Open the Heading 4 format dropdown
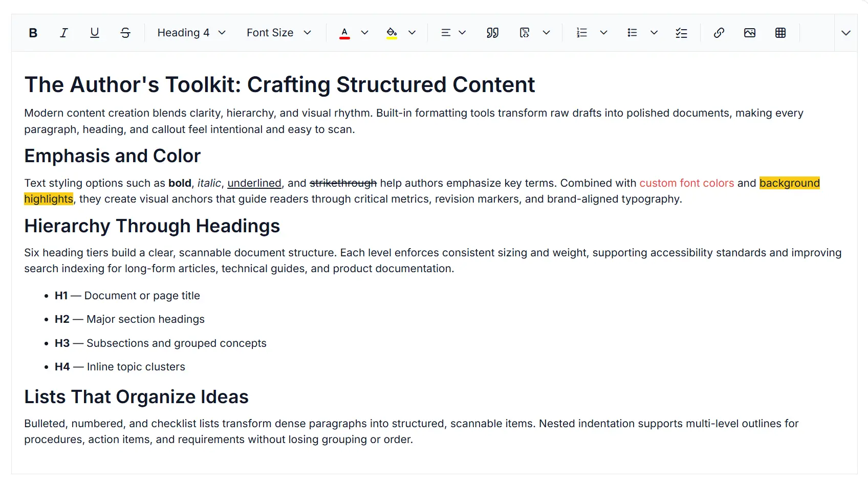868x485 pixels. tap(191, 33)
